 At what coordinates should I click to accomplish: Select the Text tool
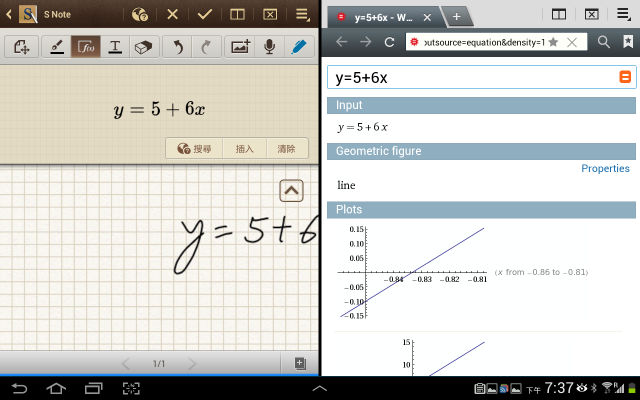click(115, 47)
